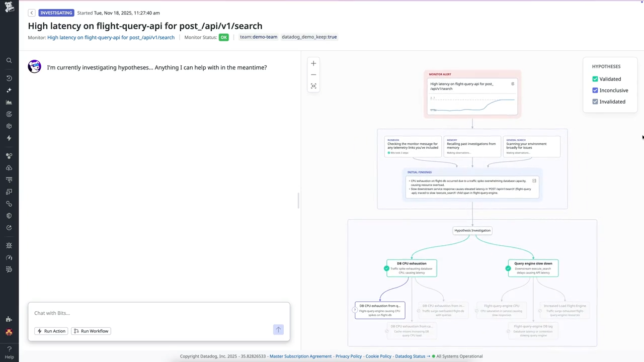Open the security shield icon in sidebar
The width and height of the screenshot is (644, 362).
[9, 216]
